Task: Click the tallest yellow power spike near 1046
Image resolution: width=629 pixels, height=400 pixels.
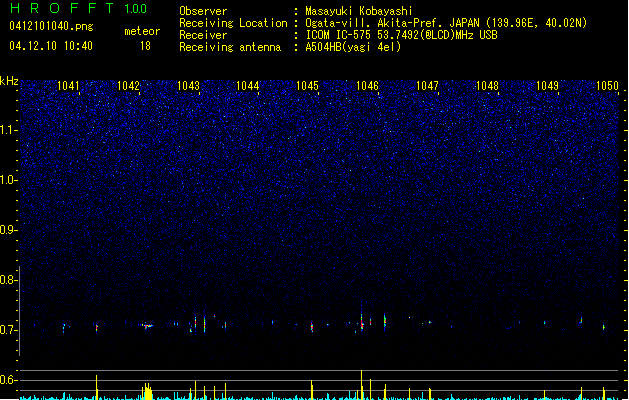Action: (x=361, y=384)
